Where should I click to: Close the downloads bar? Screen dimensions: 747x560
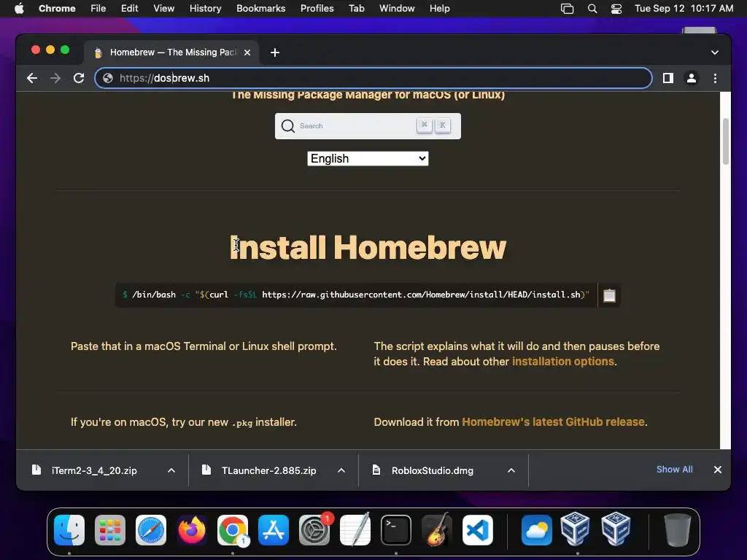coord(718,470)
